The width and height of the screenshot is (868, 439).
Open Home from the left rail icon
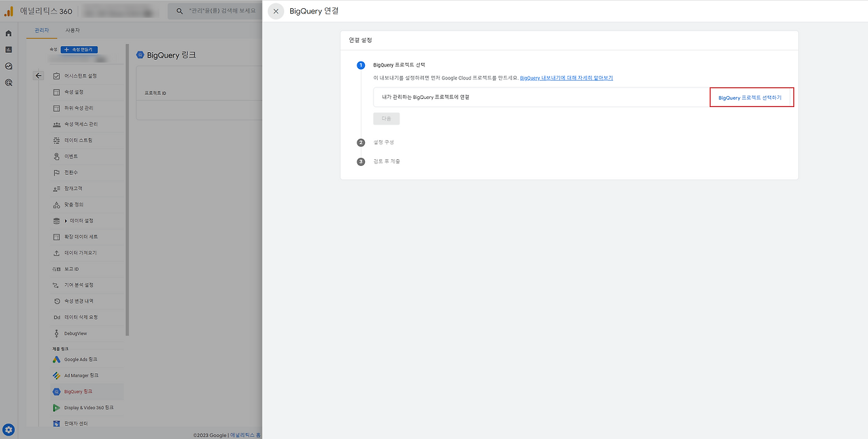click(x=9, y=33)
